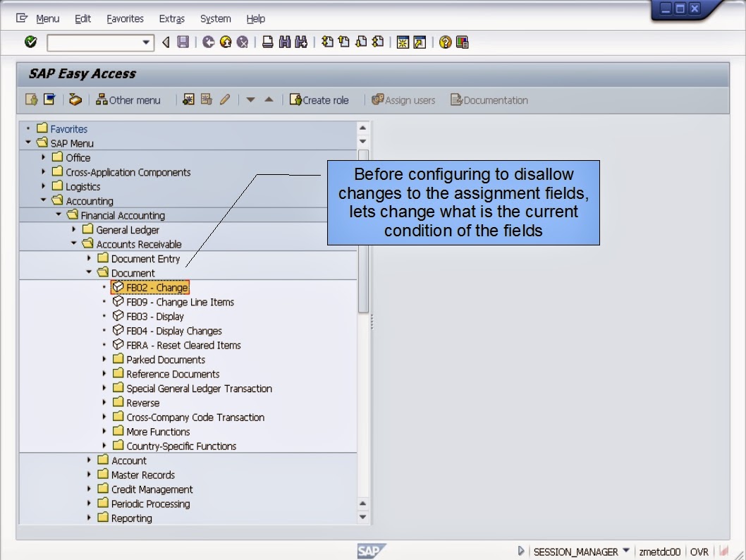Expand the Cross-Application Components folder

pos(43,171)
